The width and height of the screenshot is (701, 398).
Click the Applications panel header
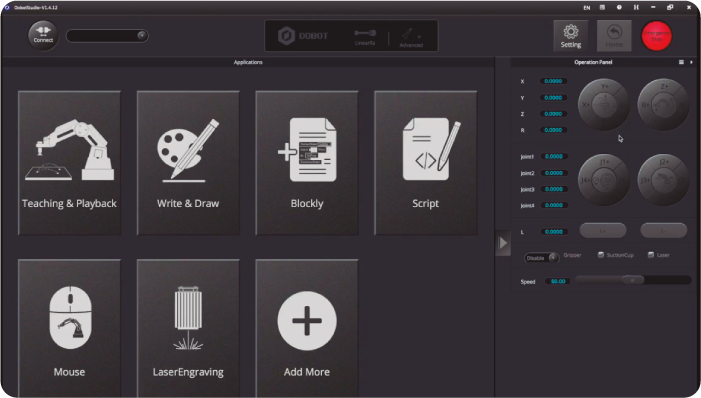(248, 62)
